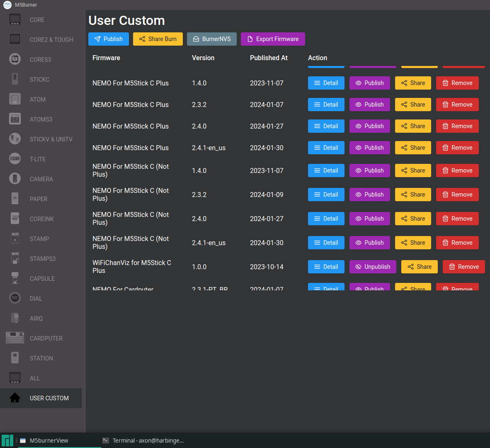Publish NEMO M5Stick C (Not Plus) 2.4.0
The height and width of the screenshot is (448, 490).
[369, 219]
